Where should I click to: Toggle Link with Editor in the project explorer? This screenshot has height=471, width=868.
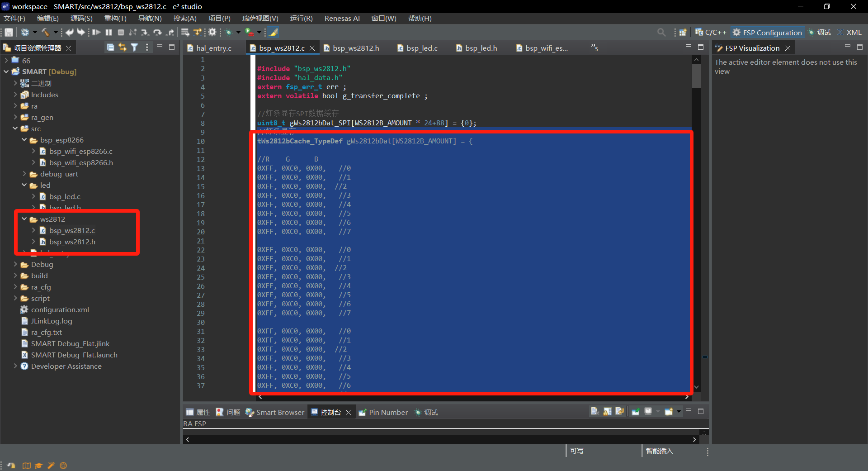pos(123,47)
